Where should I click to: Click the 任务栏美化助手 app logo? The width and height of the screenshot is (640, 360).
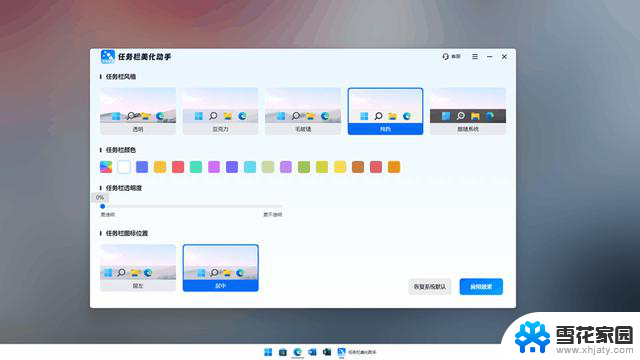(108, 57)
